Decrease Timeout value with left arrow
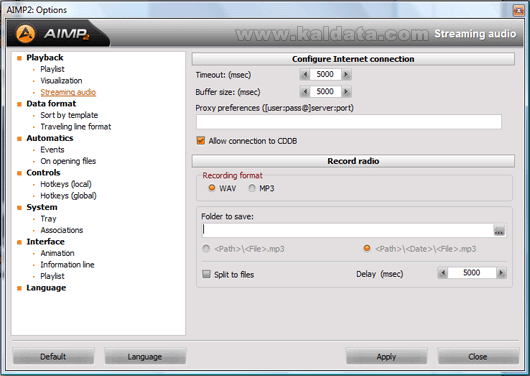Viewport: 530px width, 376px height. pyautogui.click(x=305, y=74)
